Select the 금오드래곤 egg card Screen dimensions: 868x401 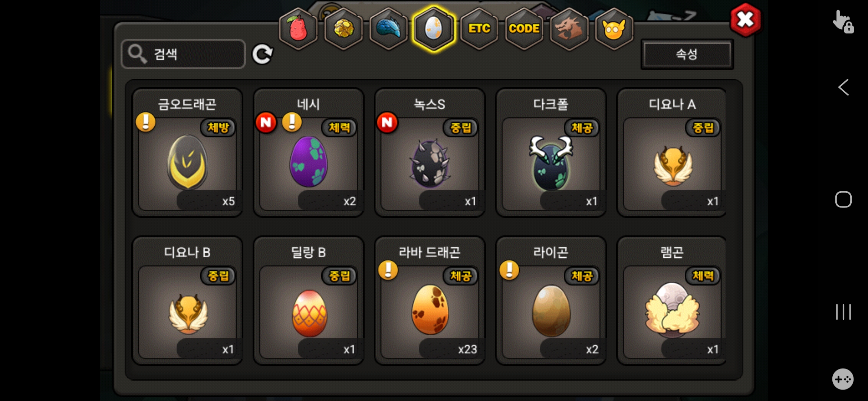pyautogui.click(x=188, y=153)
